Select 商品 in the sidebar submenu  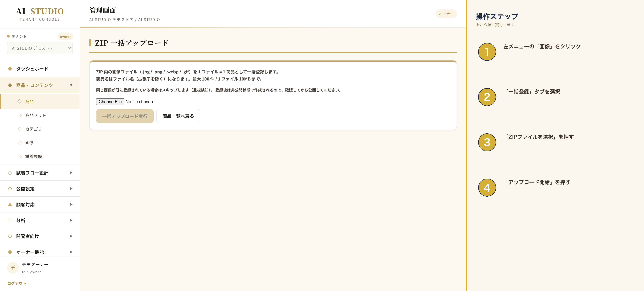coord(40,101)
